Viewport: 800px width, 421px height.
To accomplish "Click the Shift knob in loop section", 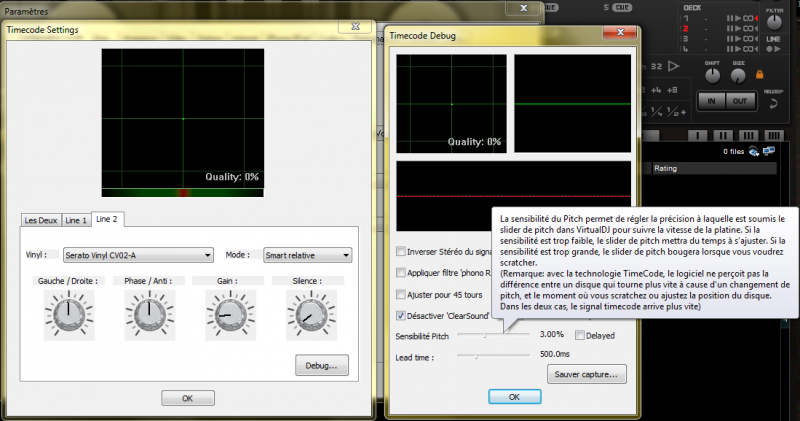I will coord(712,75).
